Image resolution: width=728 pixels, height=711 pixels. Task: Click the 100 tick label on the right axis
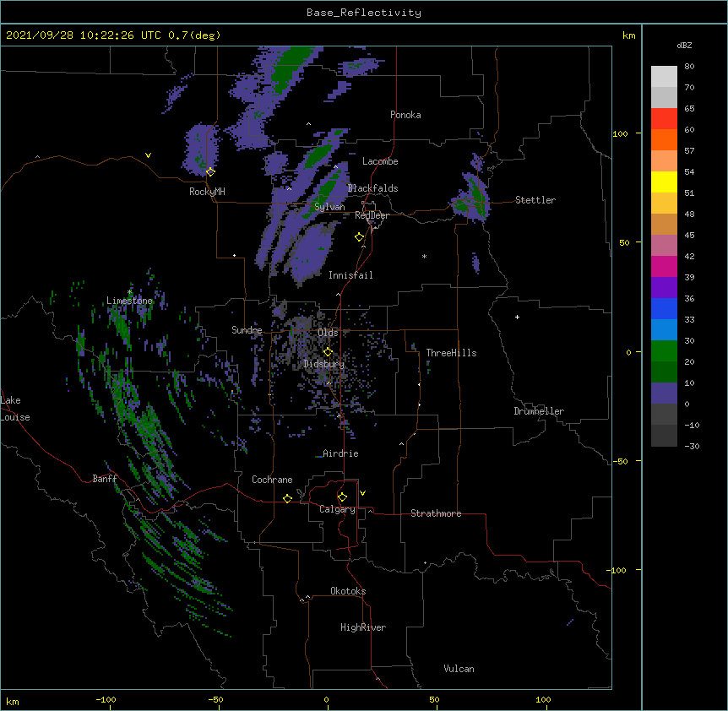coord(620,133)
